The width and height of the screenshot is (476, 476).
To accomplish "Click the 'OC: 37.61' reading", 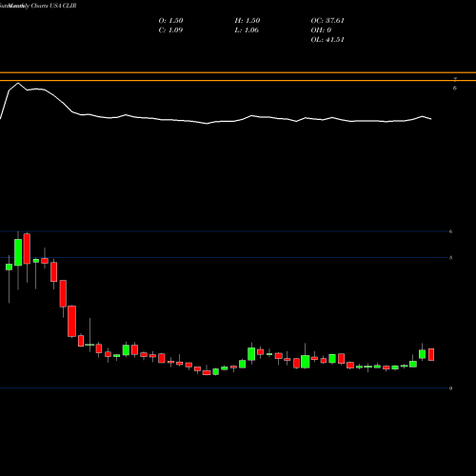I will click(x=327, y=20).
